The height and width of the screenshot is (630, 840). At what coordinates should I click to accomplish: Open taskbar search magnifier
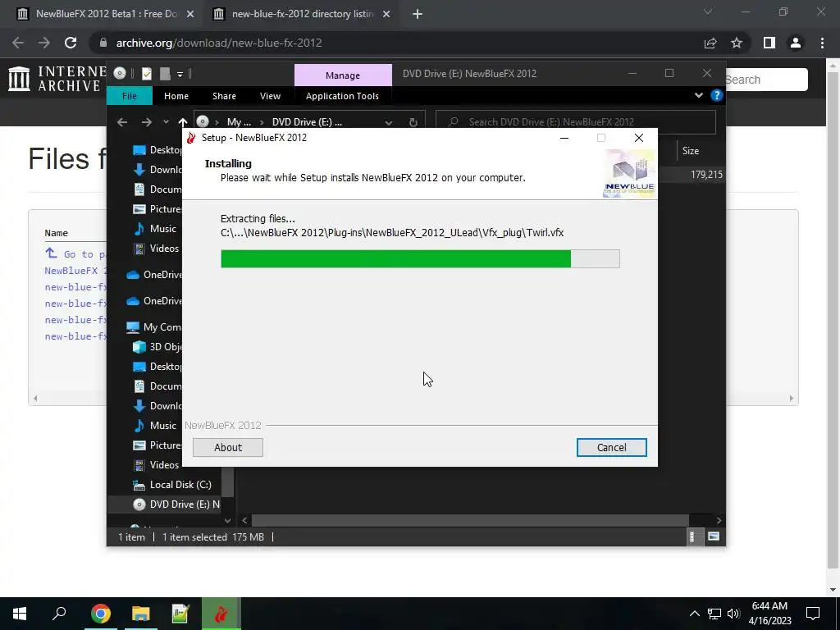point(59,614)
